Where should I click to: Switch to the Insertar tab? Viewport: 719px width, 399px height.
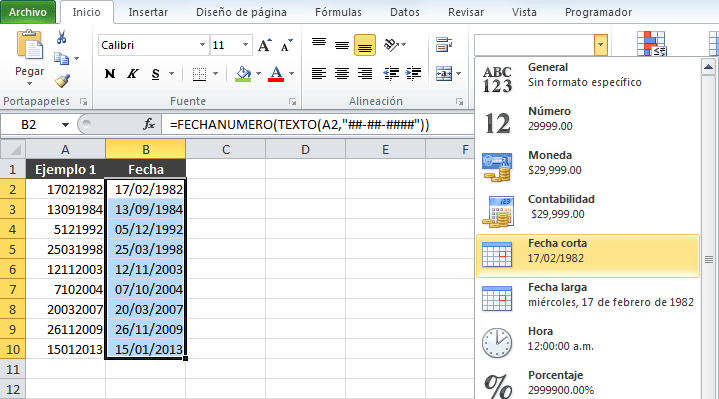click(x=148, y=12)
